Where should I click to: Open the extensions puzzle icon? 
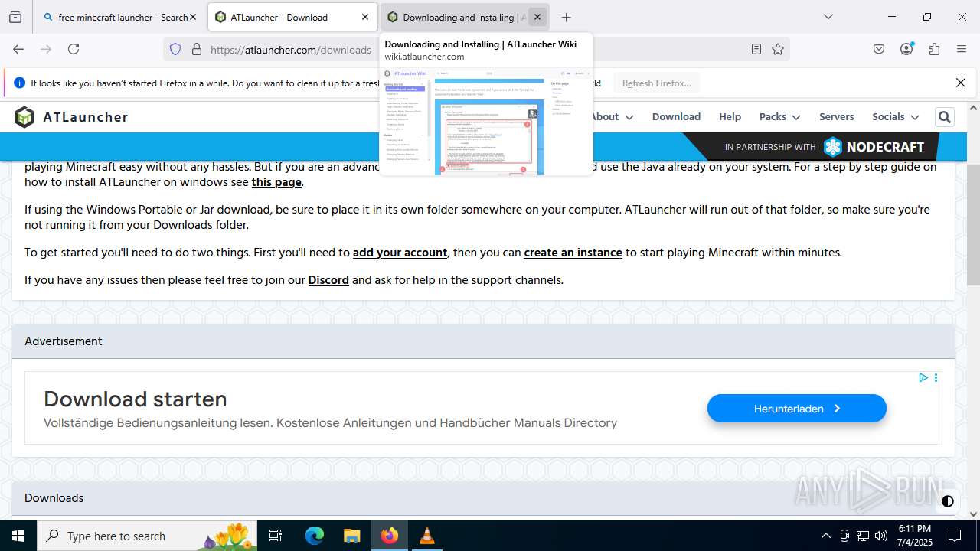pos(934,49)
